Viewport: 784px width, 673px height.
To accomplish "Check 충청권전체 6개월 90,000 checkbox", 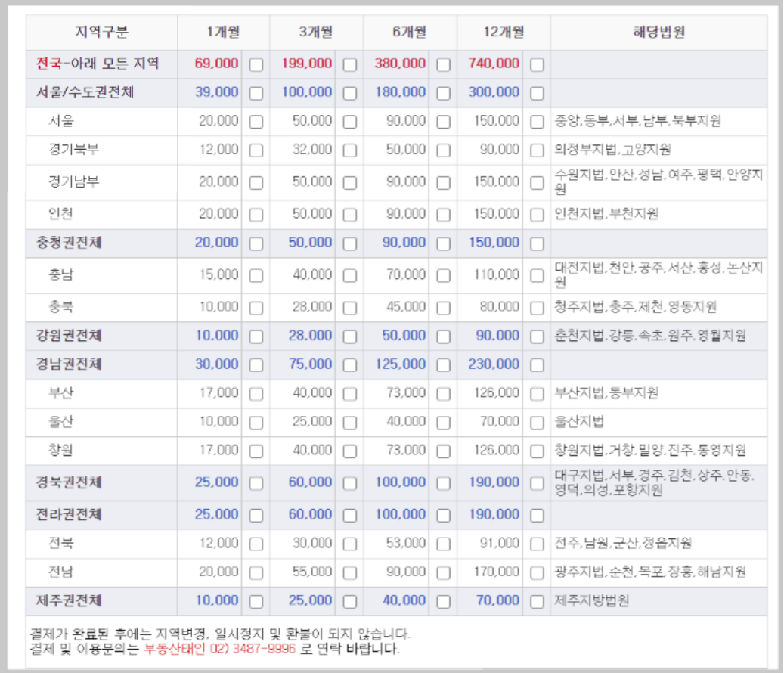I will click(x=444, y=243).
